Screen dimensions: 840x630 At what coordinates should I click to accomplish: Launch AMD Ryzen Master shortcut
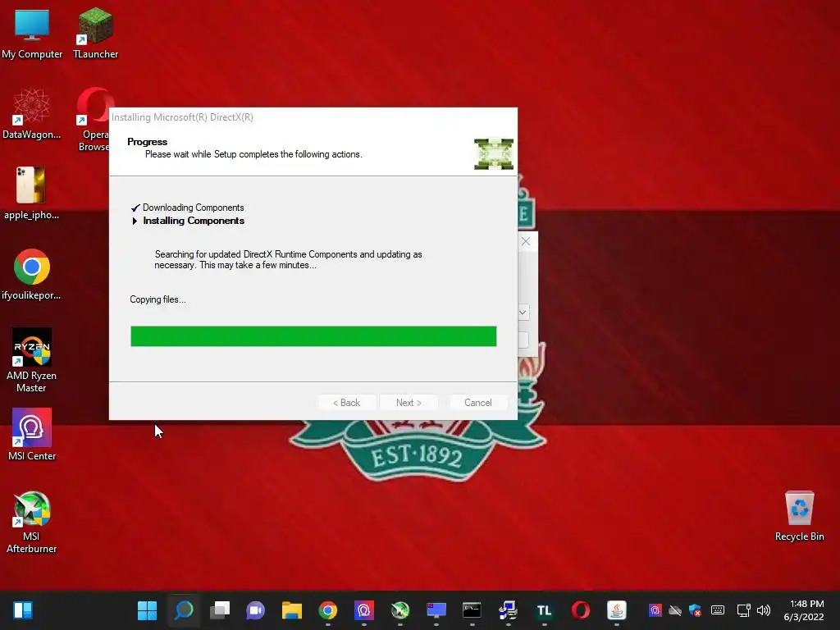coord(32,360)
